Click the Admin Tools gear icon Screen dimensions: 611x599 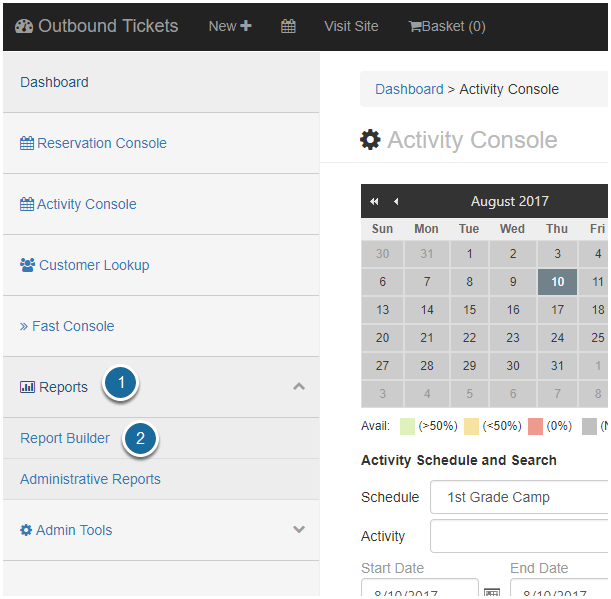point(26,530)
